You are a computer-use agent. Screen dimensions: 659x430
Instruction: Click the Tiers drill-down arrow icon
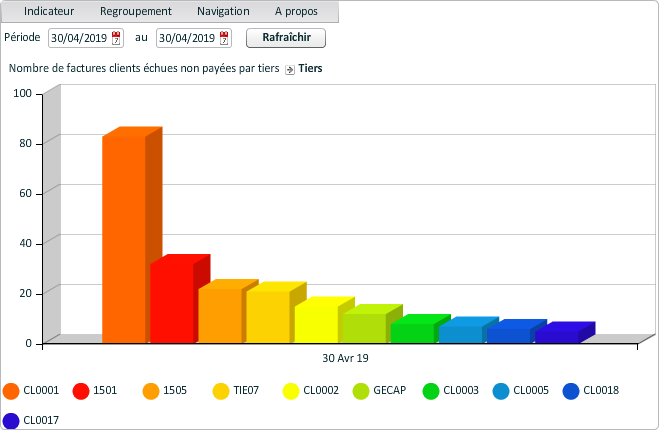tap(290, 69)
